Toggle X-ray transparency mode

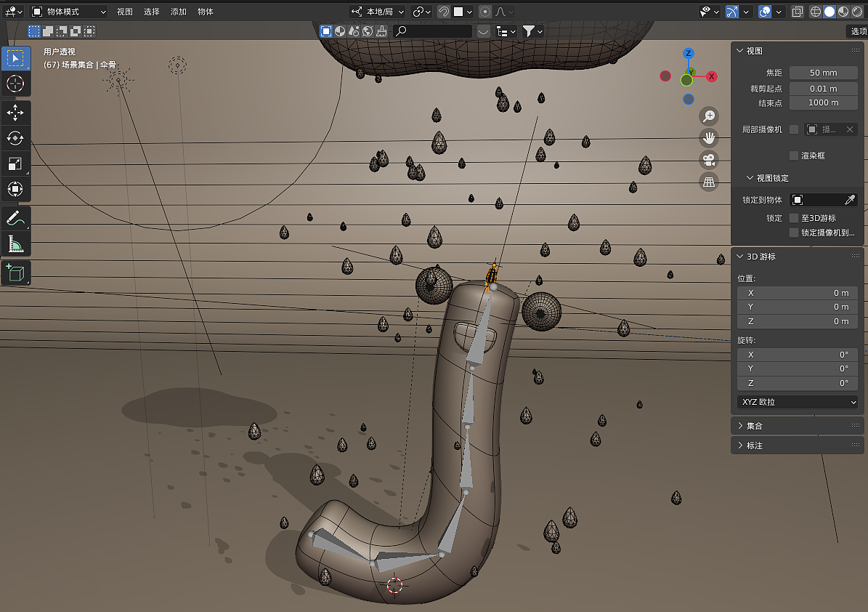click(797, 12)
